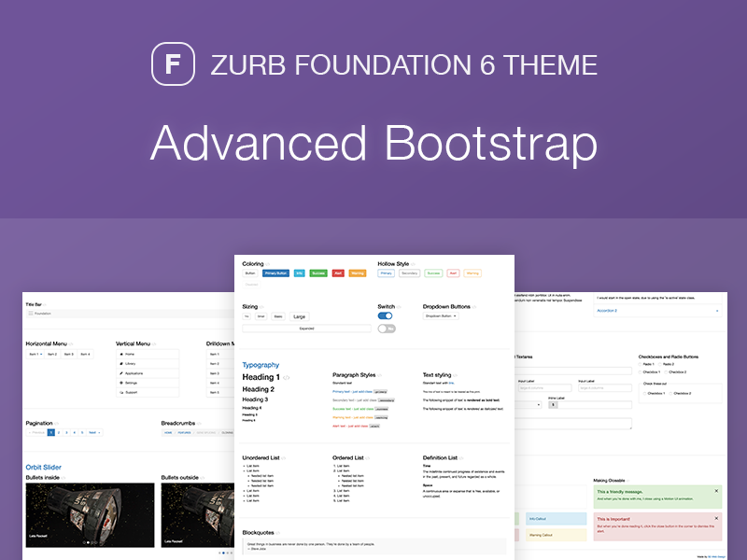Tick Checkbox 2 beside the radio buttons
The width and height of the screenshot is (747, 560).
click(666, 372)
